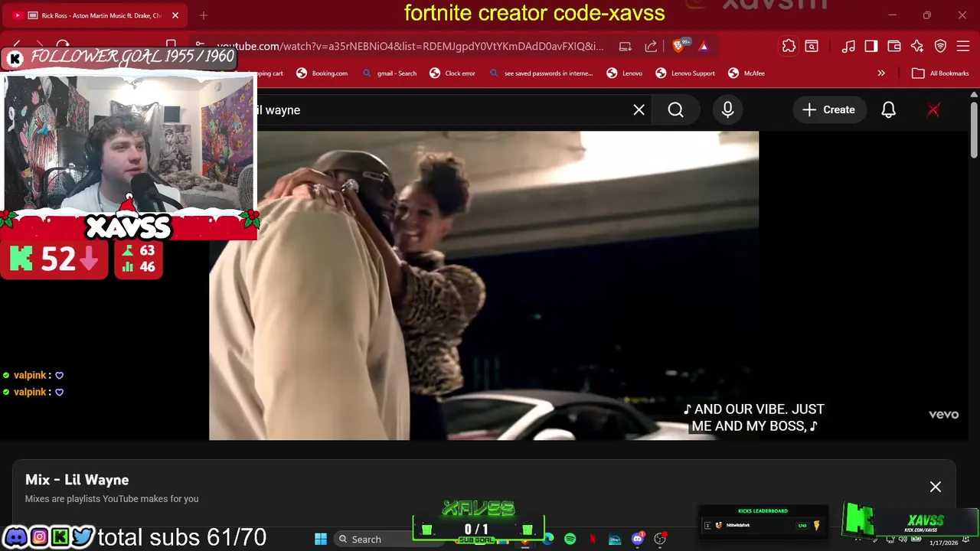Close the Mix - Lil Wayne playlist panel
Screen dimensions: 980x551
point(935,487)
